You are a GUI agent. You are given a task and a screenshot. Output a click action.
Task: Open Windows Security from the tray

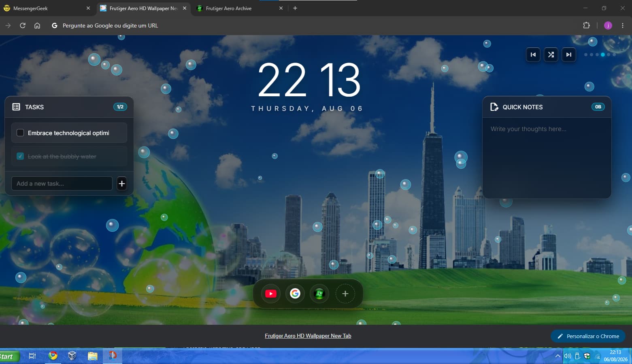(587, 356)
